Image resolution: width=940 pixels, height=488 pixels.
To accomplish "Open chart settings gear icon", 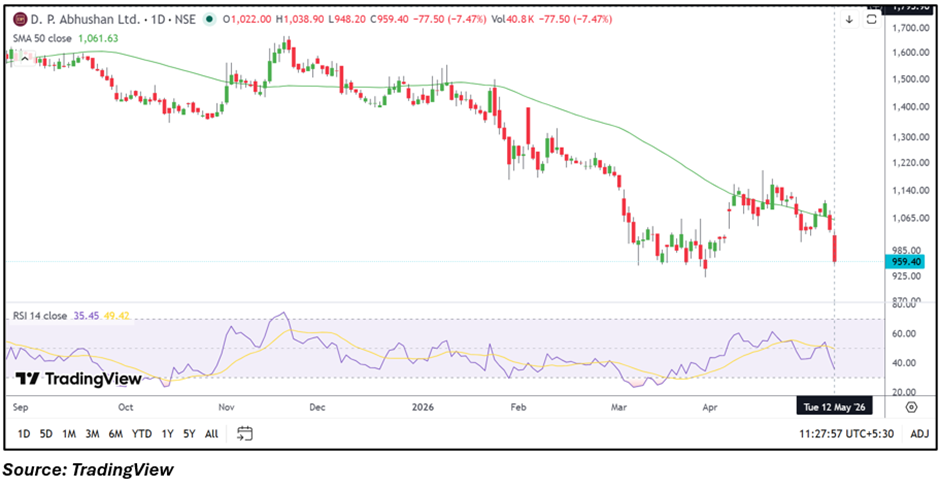I will [911, 408].
